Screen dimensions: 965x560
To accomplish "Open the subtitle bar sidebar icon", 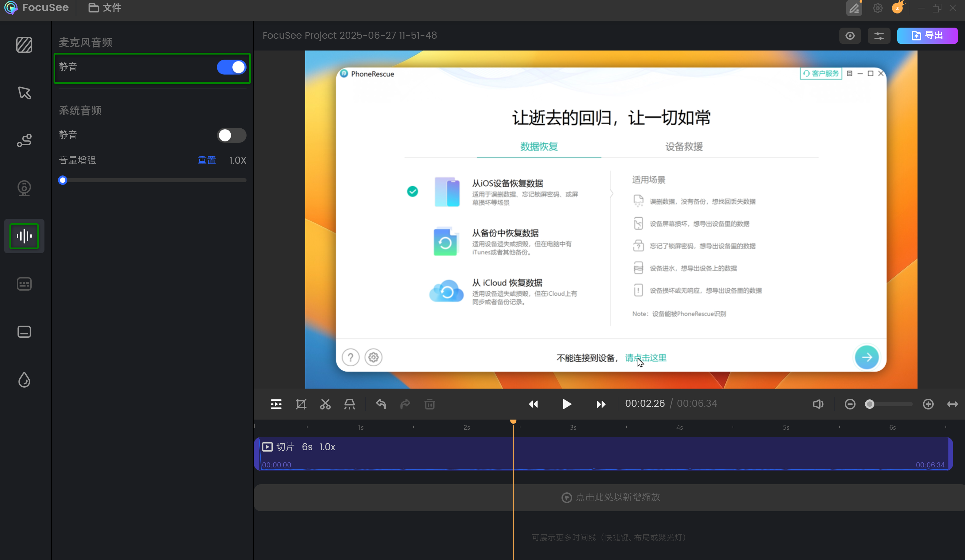I will click(x=24, y=332).
